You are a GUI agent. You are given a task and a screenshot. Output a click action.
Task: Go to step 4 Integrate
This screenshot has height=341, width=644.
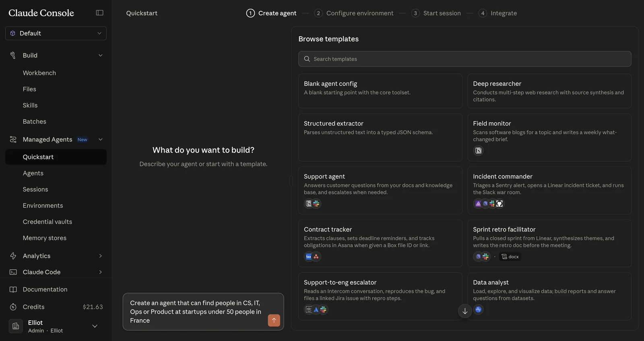pyautogui.click(x=497, y=13)
